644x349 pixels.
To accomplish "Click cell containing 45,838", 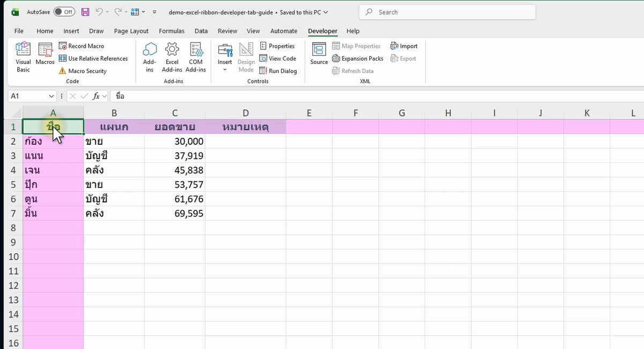I will click(x=174, y=170).
